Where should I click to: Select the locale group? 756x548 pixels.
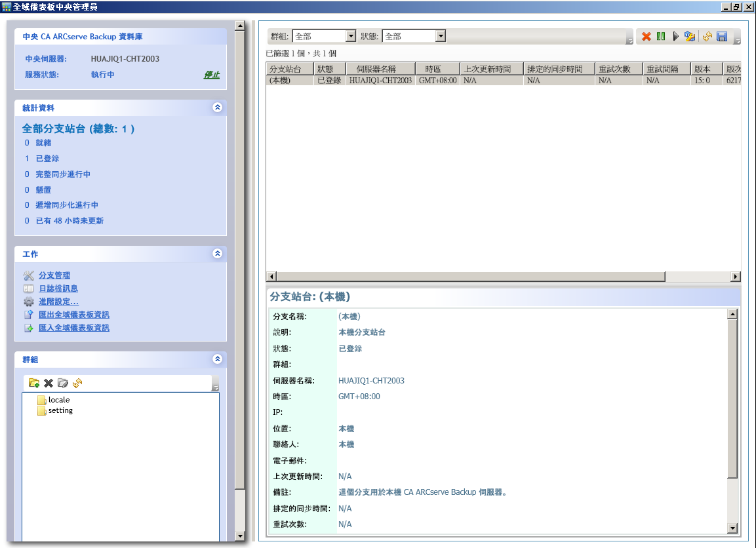[59, 400]
